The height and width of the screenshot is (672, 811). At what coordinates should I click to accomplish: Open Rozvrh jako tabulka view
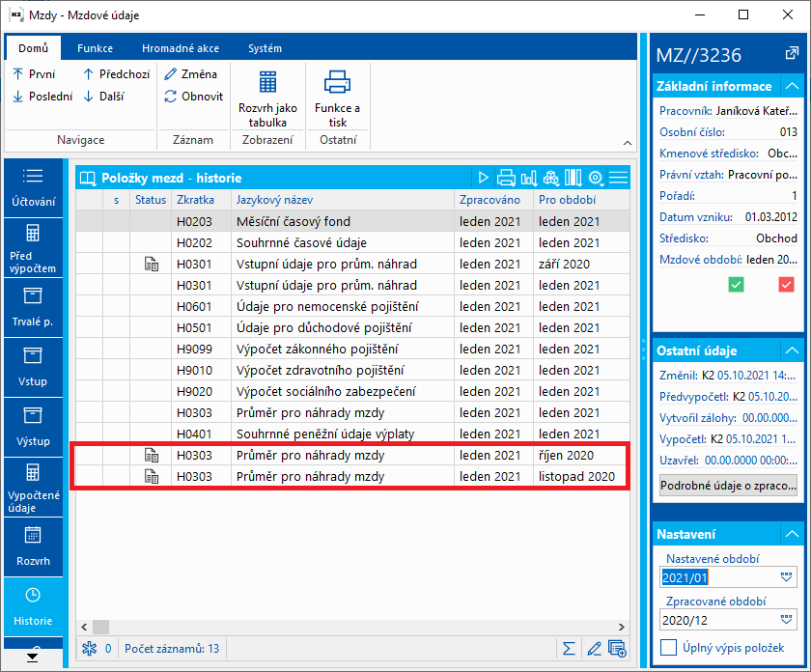[267, 99]
